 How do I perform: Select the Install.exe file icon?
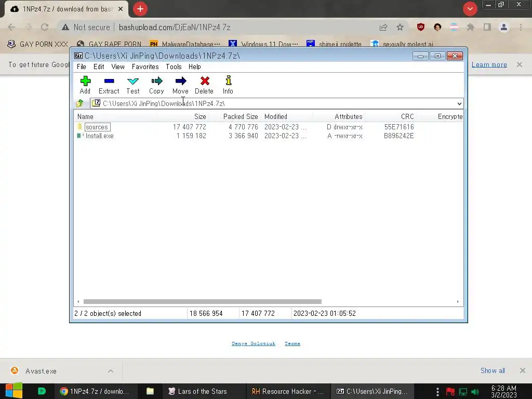79,136
